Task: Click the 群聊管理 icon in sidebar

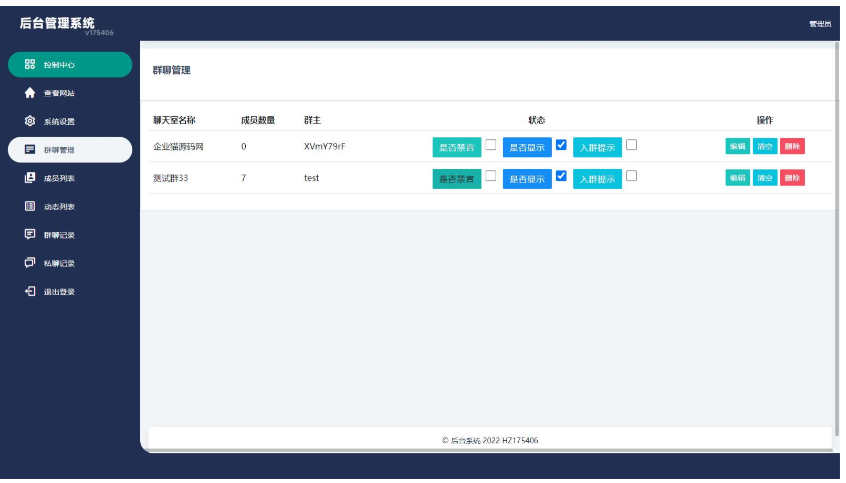Action: point(30,150)
